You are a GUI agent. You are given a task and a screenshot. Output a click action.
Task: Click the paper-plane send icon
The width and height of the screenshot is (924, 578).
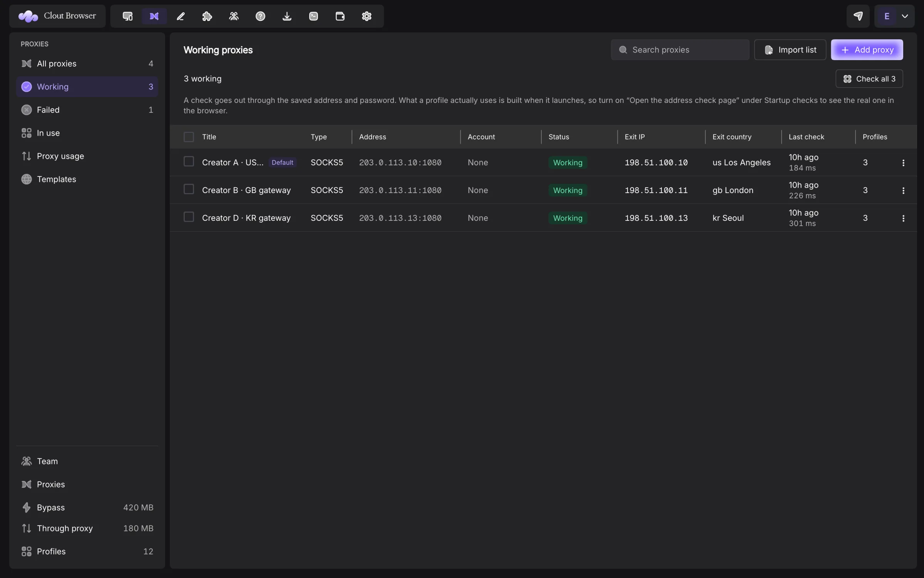pos(858,16)
